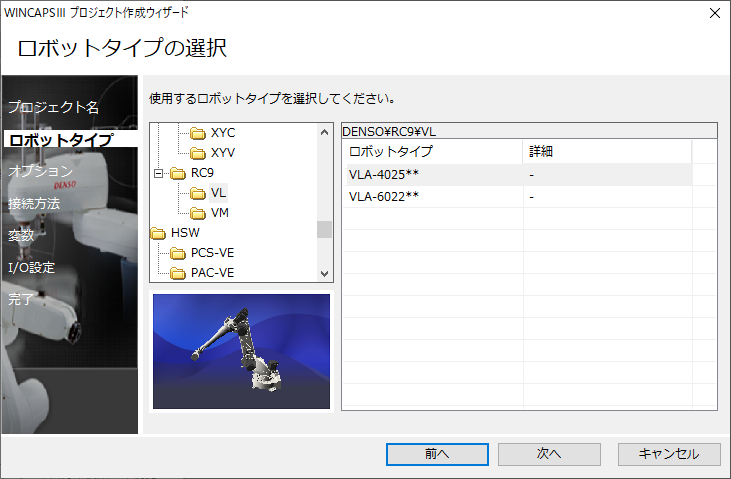
Task: Select the PAC-VE folder icon
Action: click(x=177, y=273)
